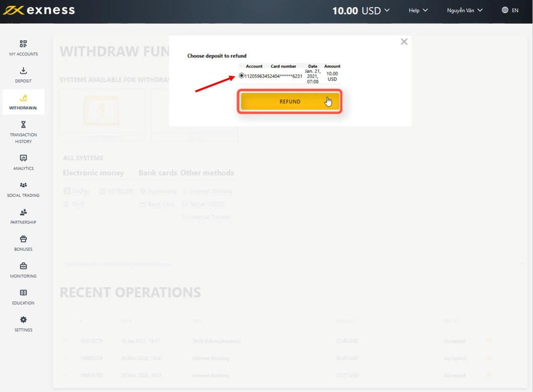Viewport: 533px width, 392px height.
Task: Change language via EN globe selector
Action: coord(510,10)
